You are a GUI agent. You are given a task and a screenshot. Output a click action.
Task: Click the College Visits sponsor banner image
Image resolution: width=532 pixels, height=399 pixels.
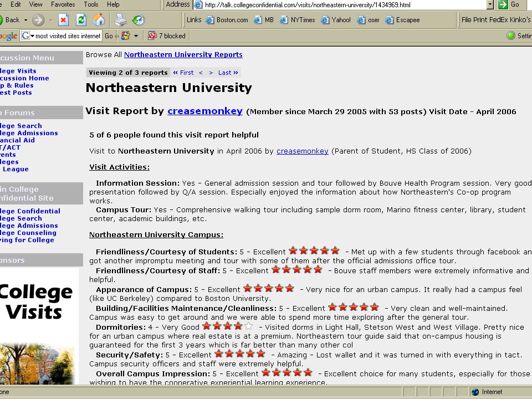click(38, 326)
